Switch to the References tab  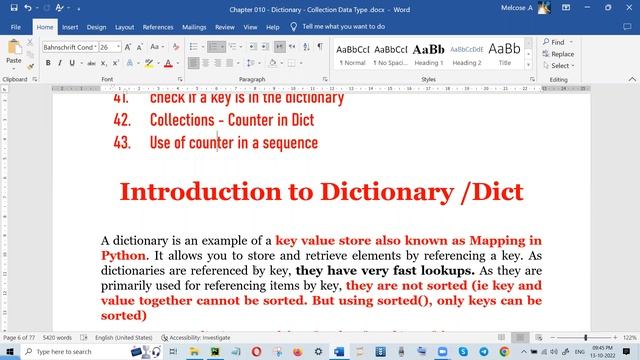tap(158, 27)
